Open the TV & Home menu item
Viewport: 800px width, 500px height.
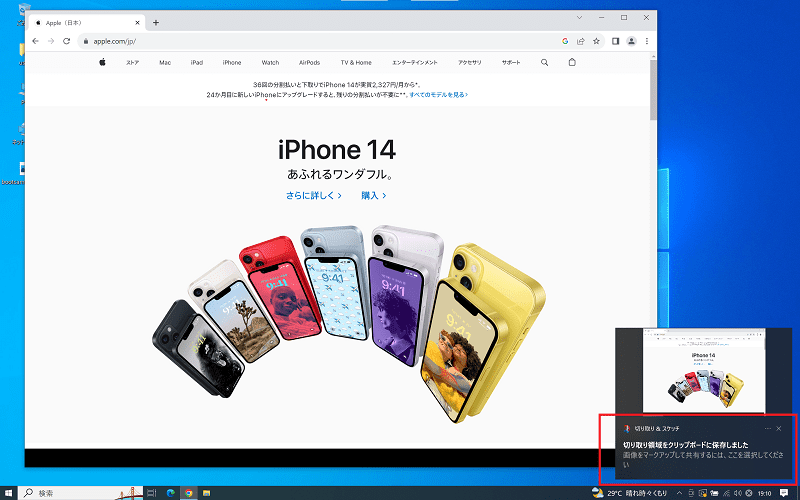tap(356, 63)
